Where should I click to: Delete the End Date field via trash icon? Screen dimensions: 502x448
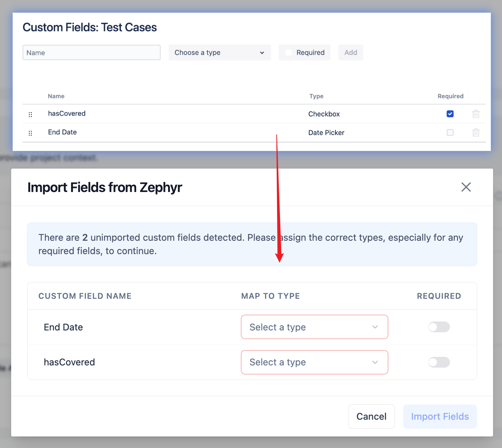476,132
